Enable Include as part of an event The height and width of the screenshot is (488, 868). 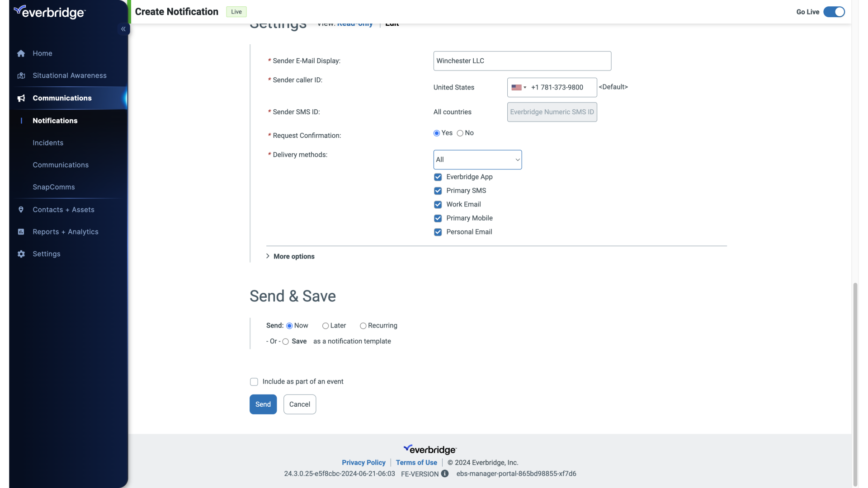coord(254,381)
